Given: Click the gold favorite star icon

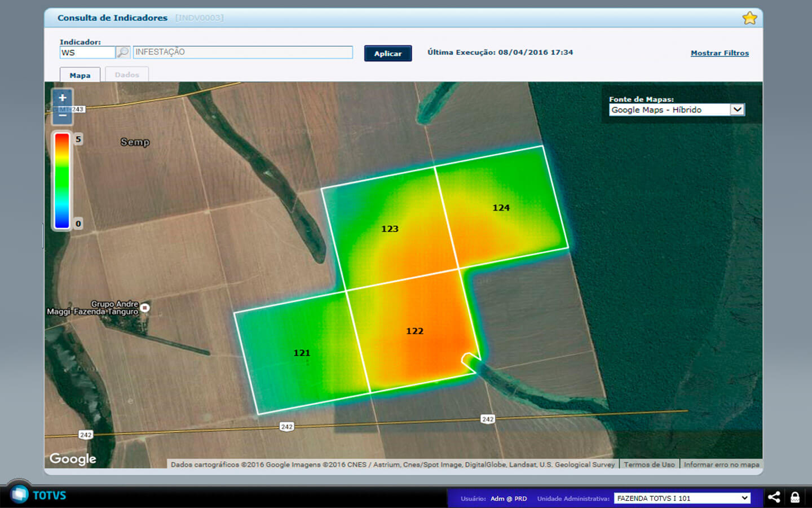Looking at the screenshot, I should 749,18.
